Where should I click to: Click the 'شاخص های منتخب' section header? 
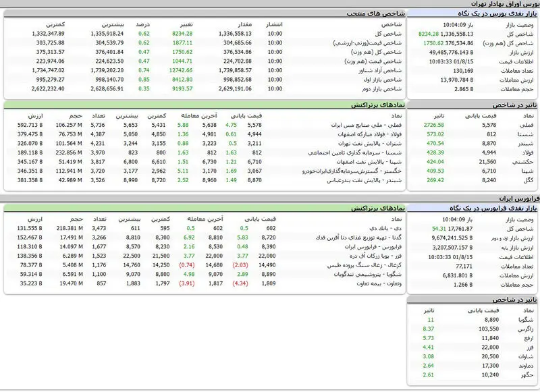(376, 13)
